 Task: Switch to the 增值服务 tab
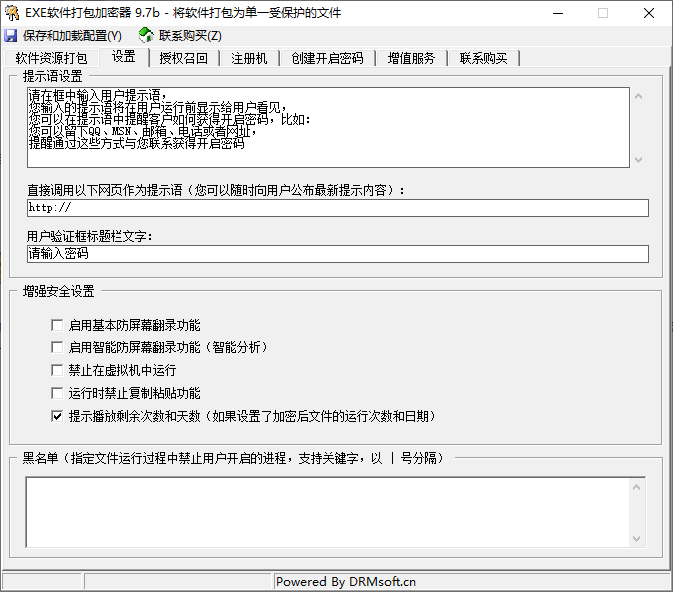click(x=411, y=58)
